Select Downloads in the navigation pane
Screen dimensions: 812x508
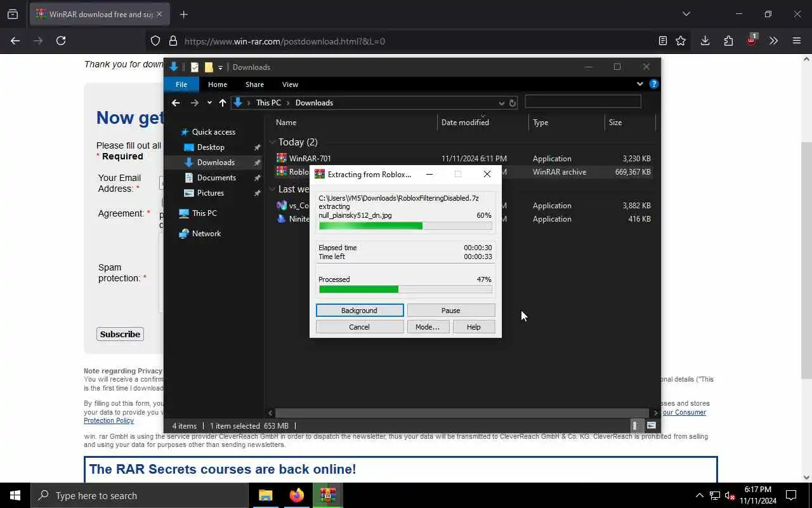pos(216,163)
